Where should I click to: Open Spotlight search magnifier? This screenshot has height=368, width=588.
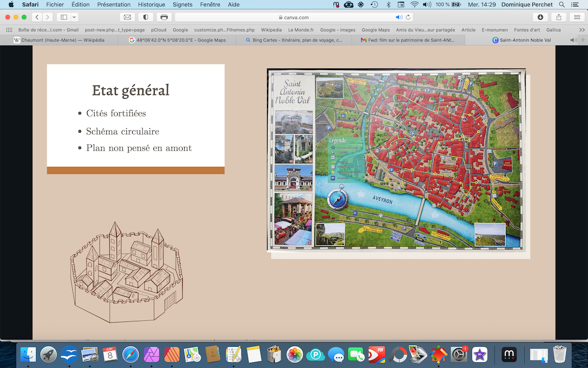tap(562, 5)
